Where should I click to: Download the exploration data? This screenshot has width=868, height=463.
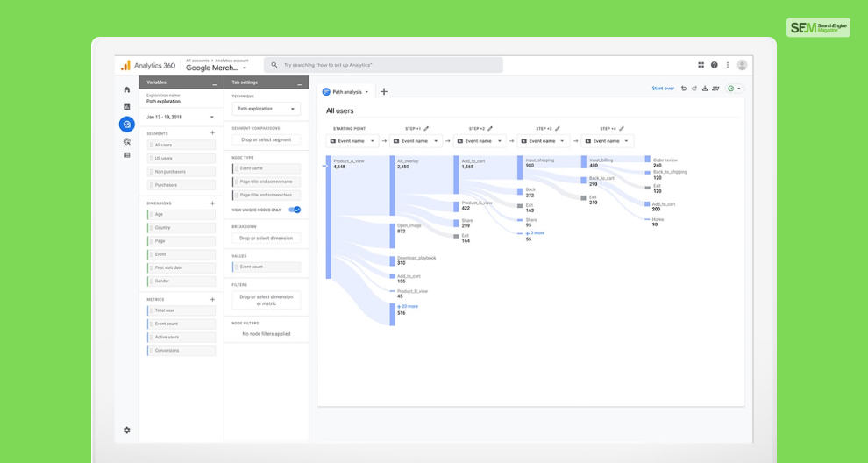705,89
